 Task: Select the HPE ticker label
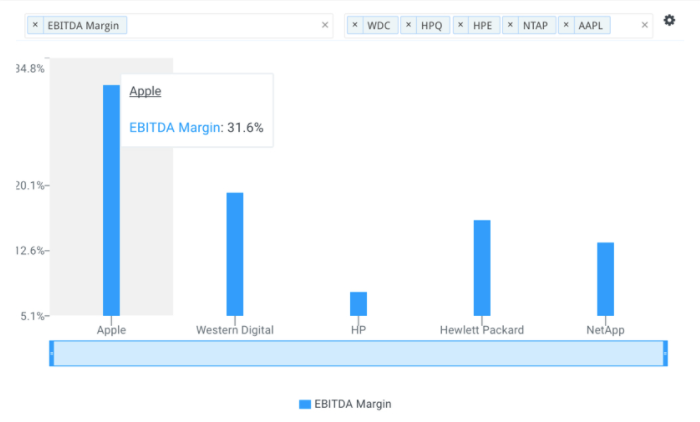[x=483, y=25]
